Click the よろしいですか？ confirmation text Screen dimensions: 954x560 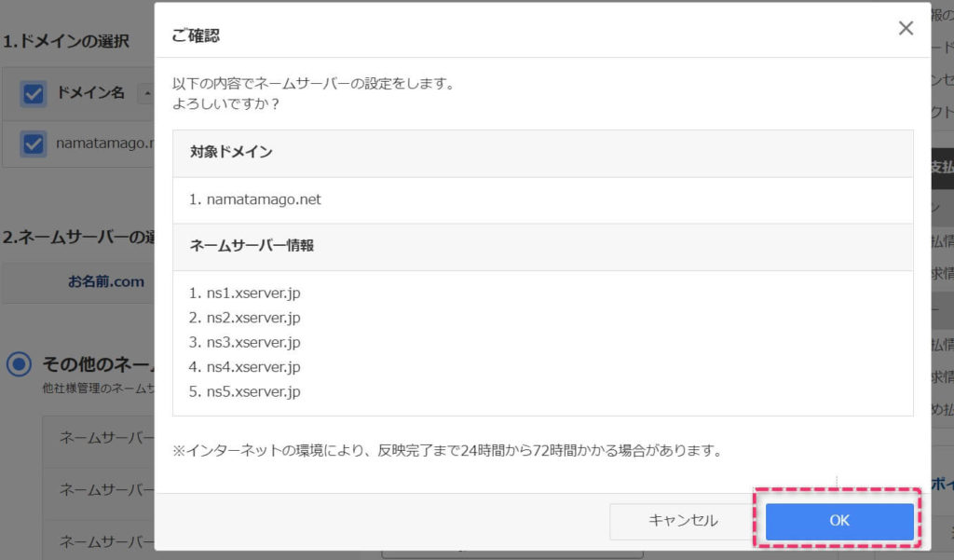coord(226,104)
